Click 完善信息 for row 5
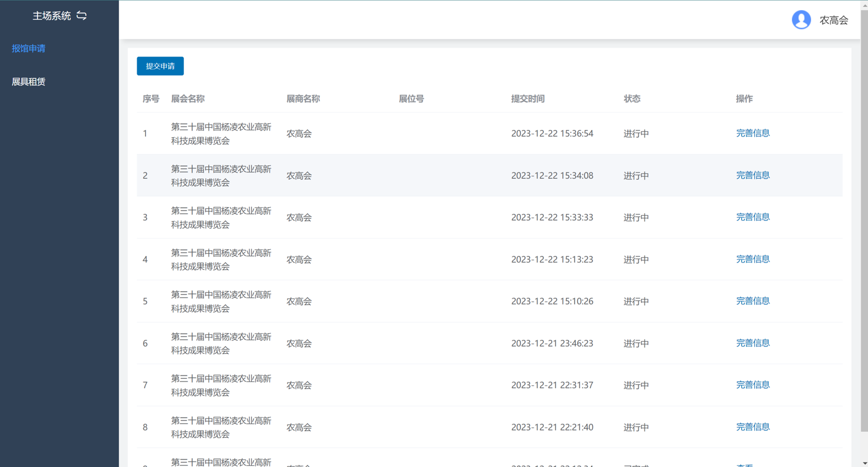 753,301
